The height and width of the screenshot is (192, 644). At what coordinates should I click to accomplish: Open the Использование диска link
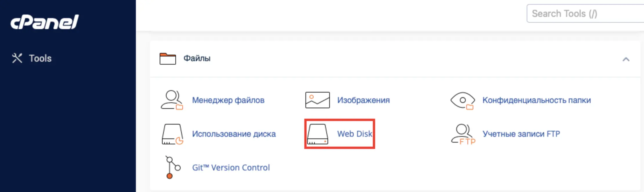(x=234, y=134)
